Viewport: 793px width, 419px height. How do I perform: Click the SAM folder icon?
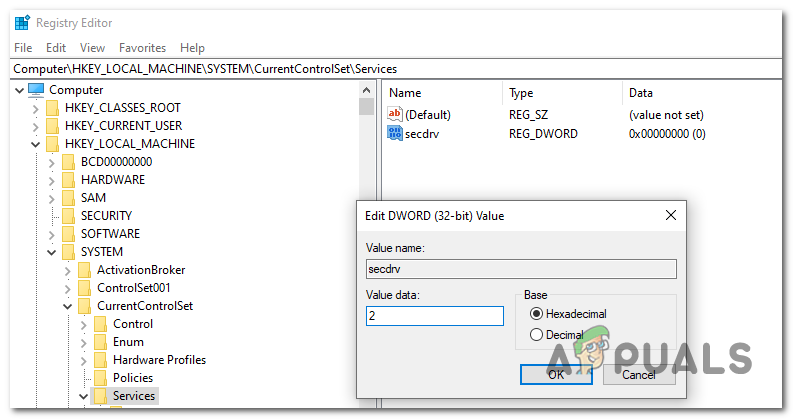pos(68,198)
